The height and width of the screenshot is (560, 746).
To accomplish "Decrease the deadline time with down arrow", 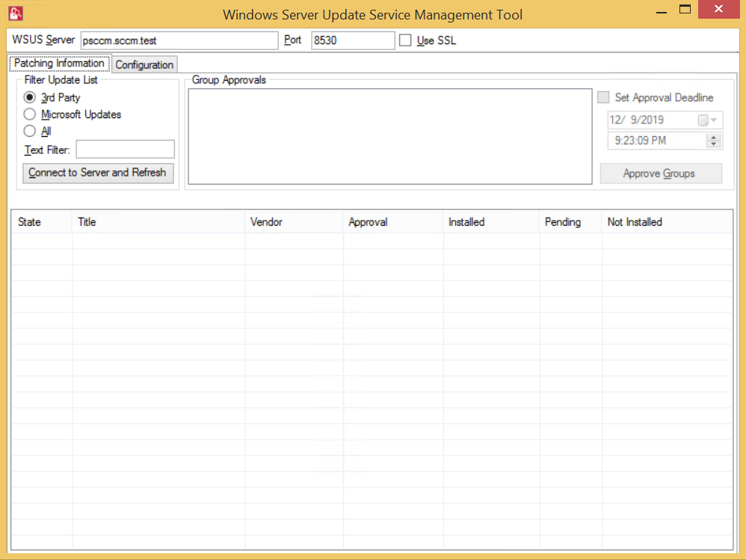I will click(x=714, y=144).
